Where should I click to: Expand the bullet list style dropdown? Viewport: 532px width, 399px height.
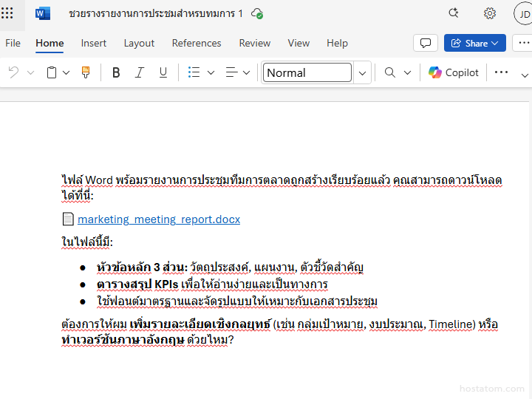coord(211,72)
